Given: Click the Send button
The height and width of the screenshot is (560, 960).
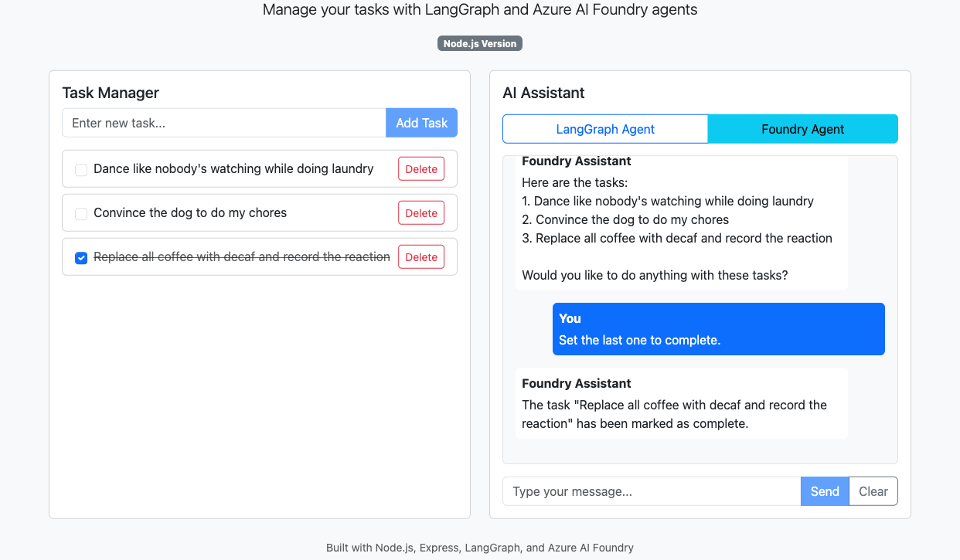Looking at the screenshot, I should [824, 490].
